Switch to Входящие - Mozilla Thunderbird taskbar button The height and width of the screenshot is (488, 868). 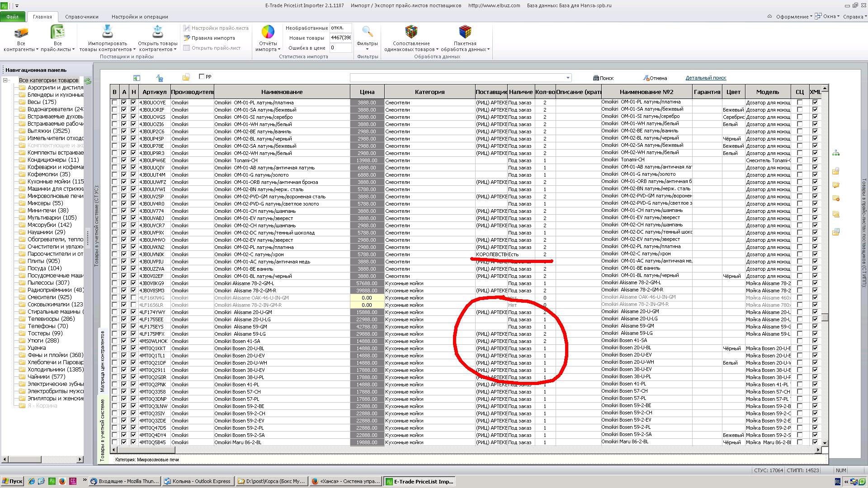[125, 481]
